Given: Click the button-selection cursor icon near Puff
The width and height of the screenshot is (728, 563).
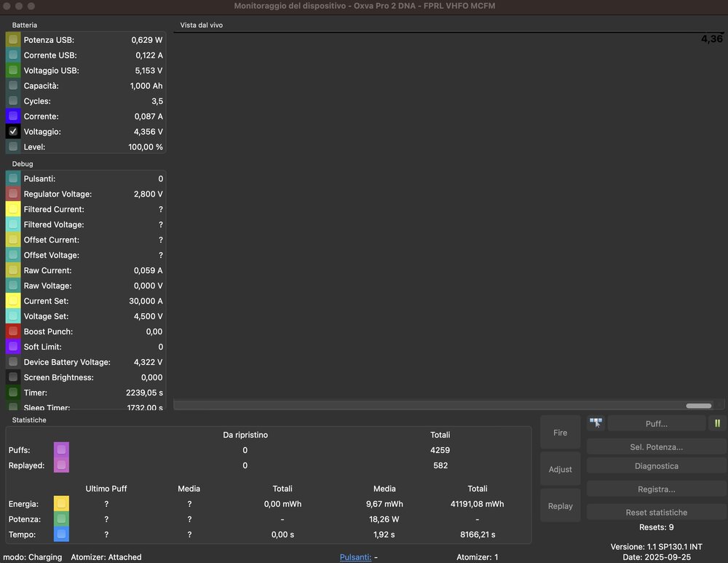Looking at the screenshot, I should tap(596, 423).
